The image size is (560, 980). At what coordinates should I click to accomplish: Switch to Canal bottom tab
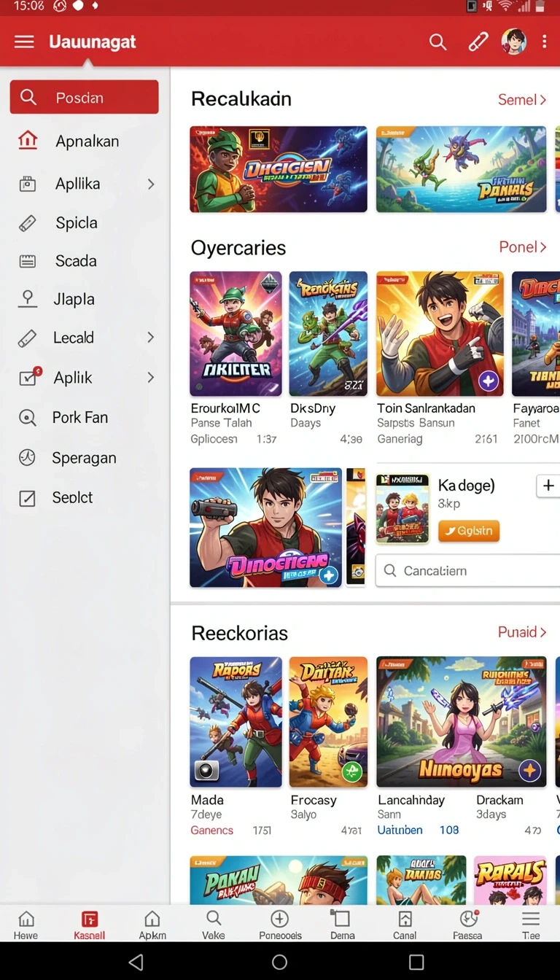[405, 925]
